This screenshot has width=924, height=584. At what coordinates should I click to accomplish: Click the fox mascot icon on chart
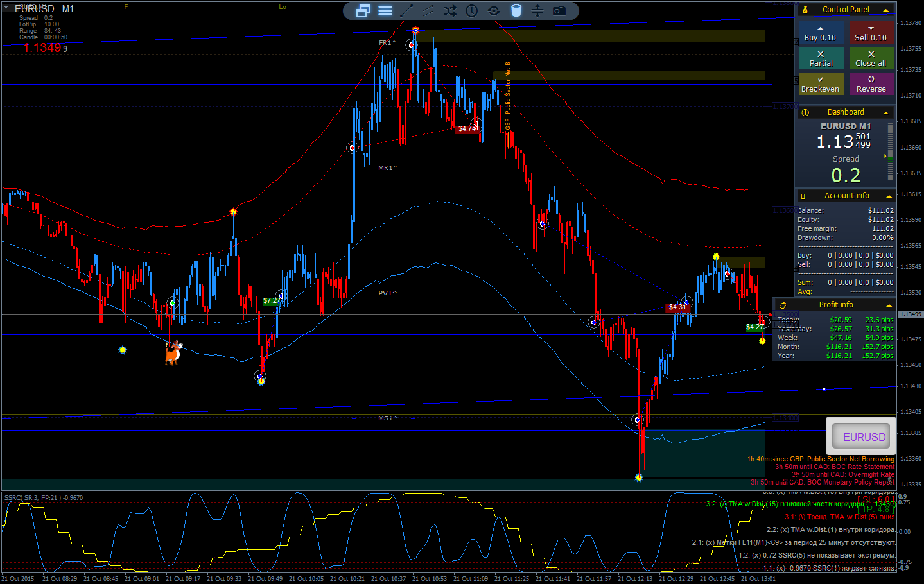(173, 352)
